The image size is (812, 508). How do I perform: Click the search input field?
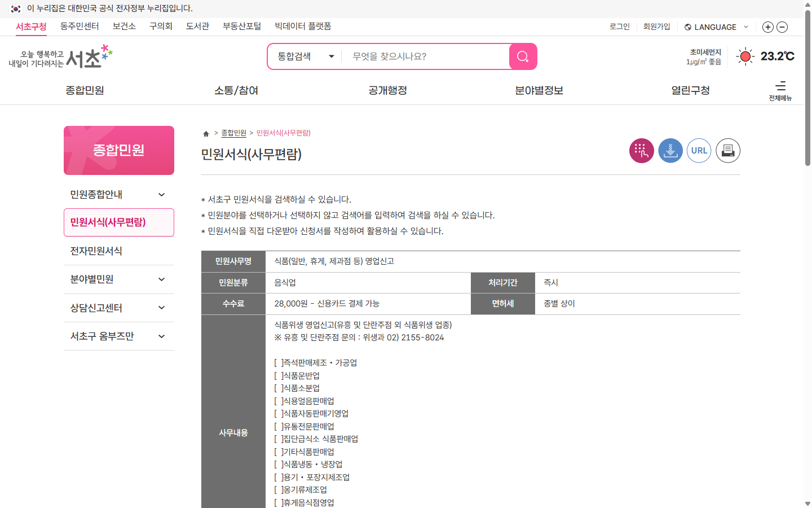(x=426, y=56)
